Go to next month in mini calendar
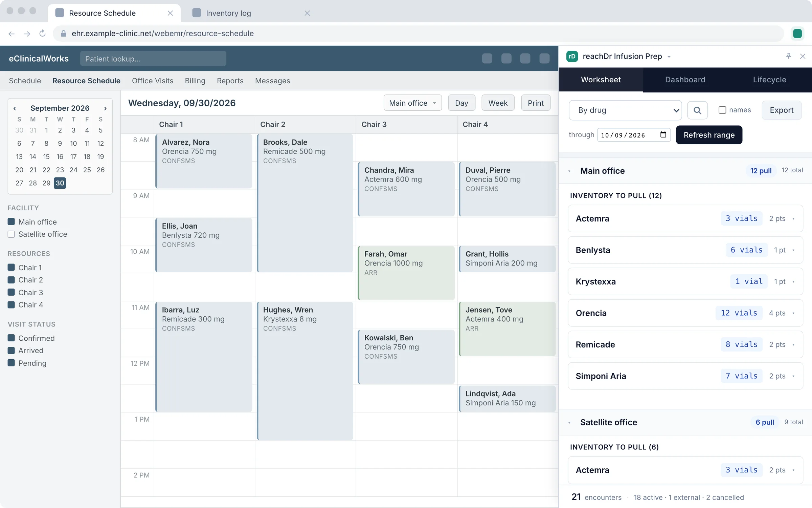Screen dimensions: 812x508 (x=105, y=108)
